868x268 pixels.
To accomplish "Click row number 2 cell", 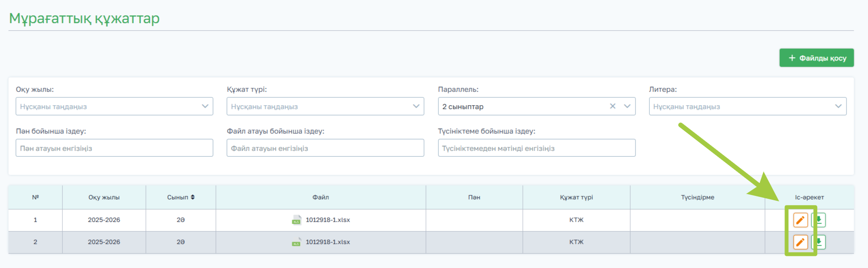I will [x=35, y=242].
